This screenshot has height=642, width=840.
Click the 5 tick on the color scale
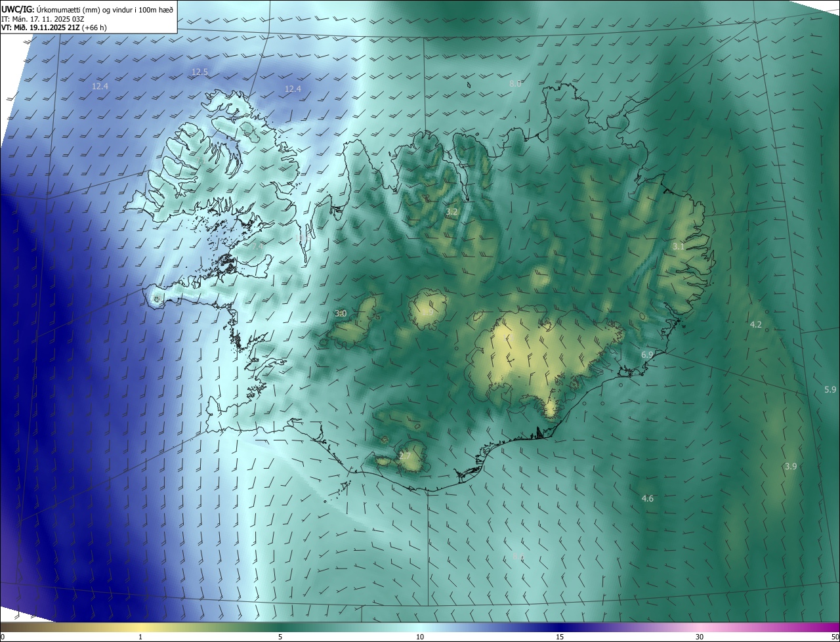pyautogui.click(x=280, y=637)
